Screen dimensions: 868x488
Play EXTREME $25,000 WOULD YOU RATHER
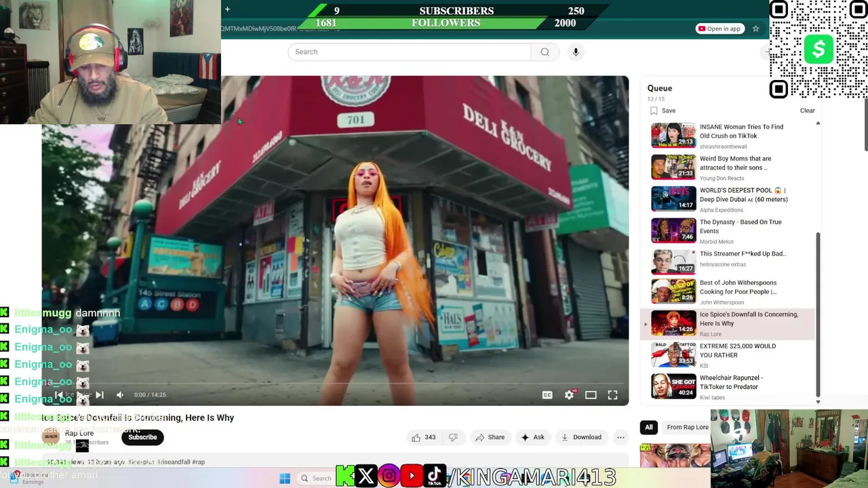[738, 350]
